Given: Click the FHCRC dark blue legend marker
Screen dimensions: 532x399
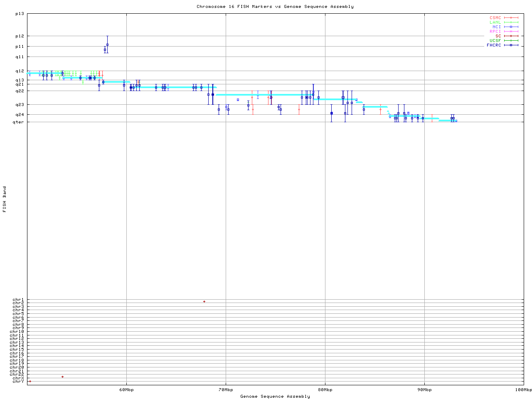Looking at the screenshot, I should (x=511, y=45).
